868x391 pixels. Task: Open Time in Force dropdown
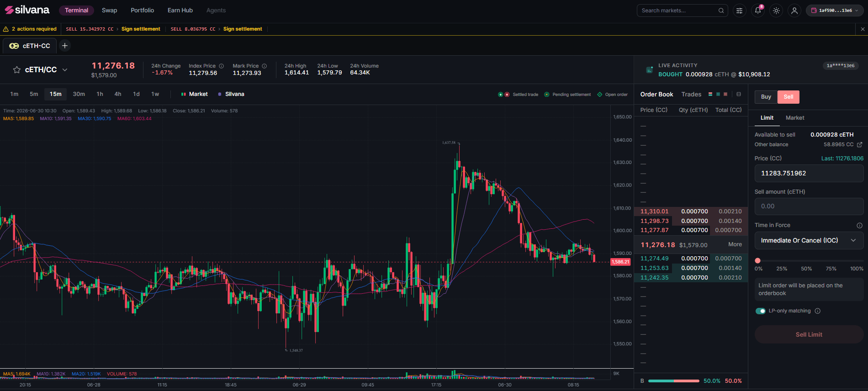click(809, 240)
